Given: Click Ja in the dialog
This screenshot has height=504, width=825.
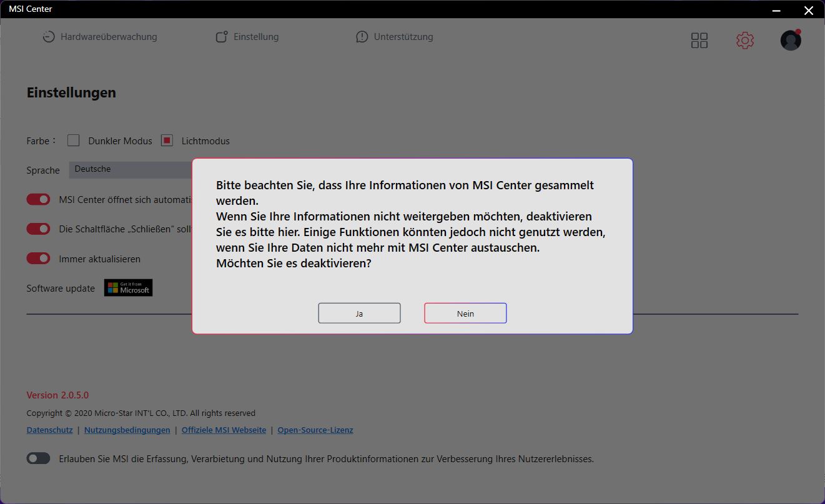Looking at the screenshot, I should pos(359,314).
